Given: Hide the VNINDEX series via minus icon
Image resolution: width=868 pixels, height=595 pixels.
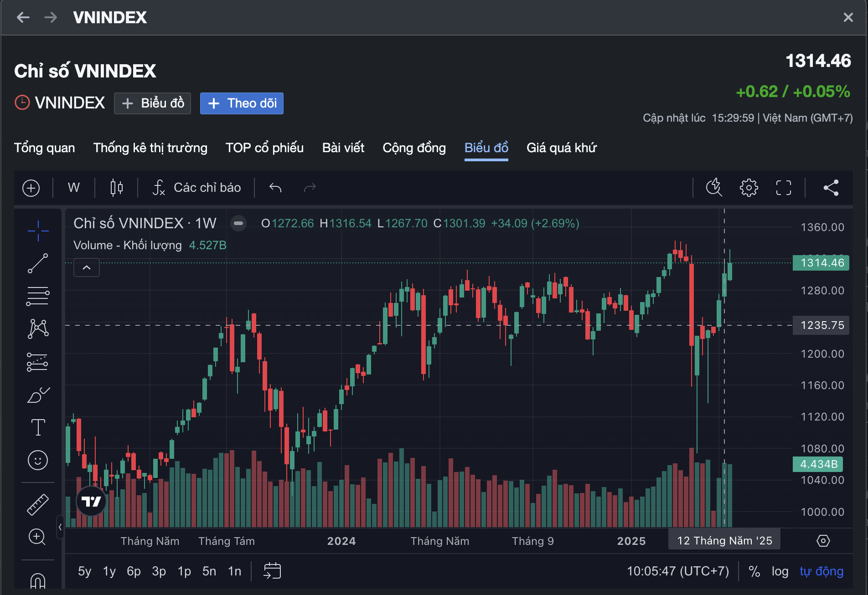Looking at the screenshot, I should (238, 224).
